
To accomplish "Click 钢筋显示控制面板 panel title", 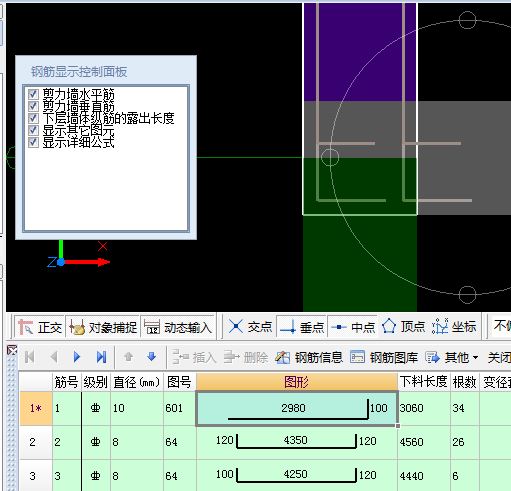I will 79,72.
